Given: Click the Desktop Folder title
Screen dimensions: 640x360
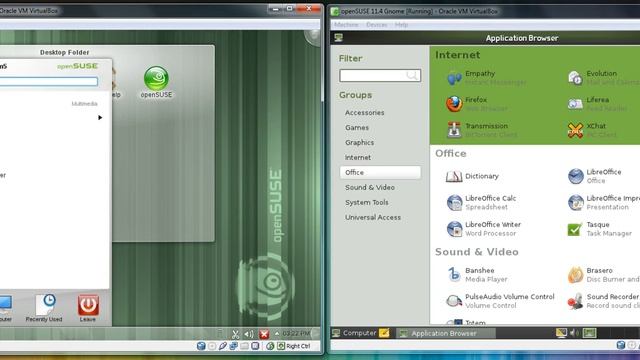Looking at the screenshot, I should pos(64,52).
